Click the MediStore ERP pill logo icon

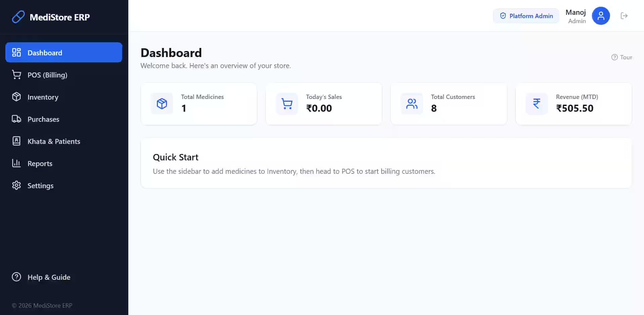18,17
